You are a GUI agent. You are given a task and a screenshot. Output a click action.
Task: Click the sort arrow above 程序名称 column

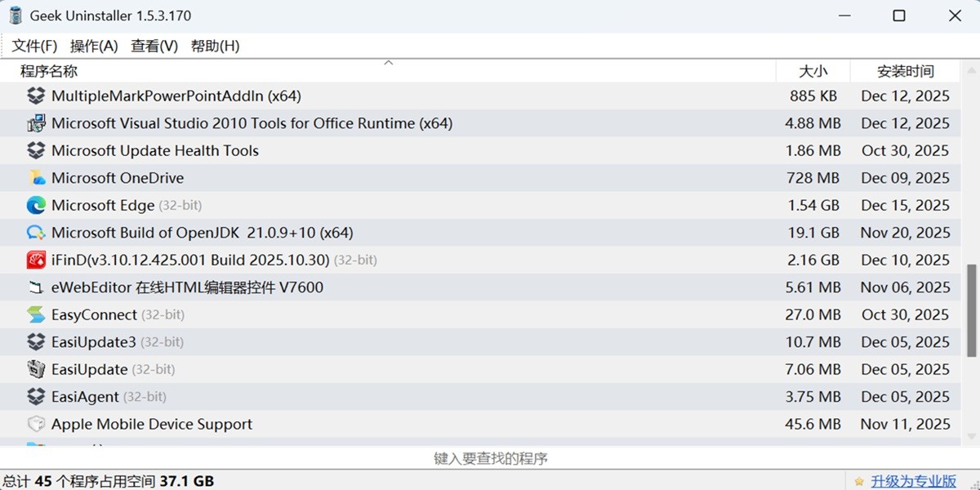point(389,62)
